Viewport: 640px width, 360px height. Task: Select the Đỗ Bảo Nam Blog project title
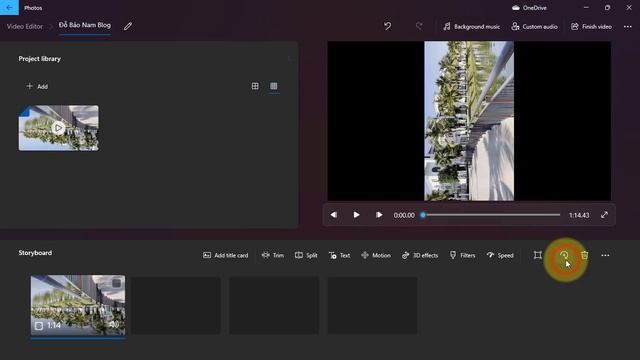(85, 25)
